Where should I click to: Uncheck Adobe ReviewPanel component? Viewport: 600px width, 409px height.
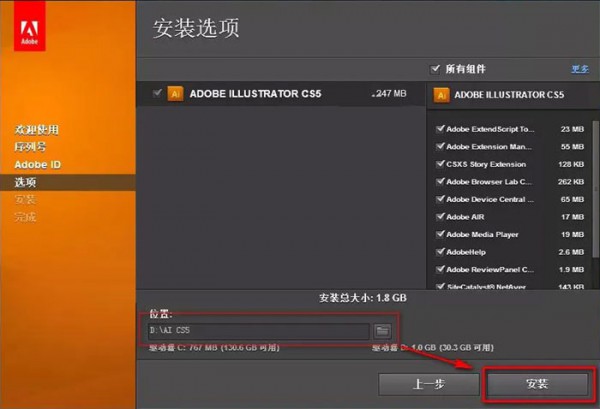tap(440, 270)
